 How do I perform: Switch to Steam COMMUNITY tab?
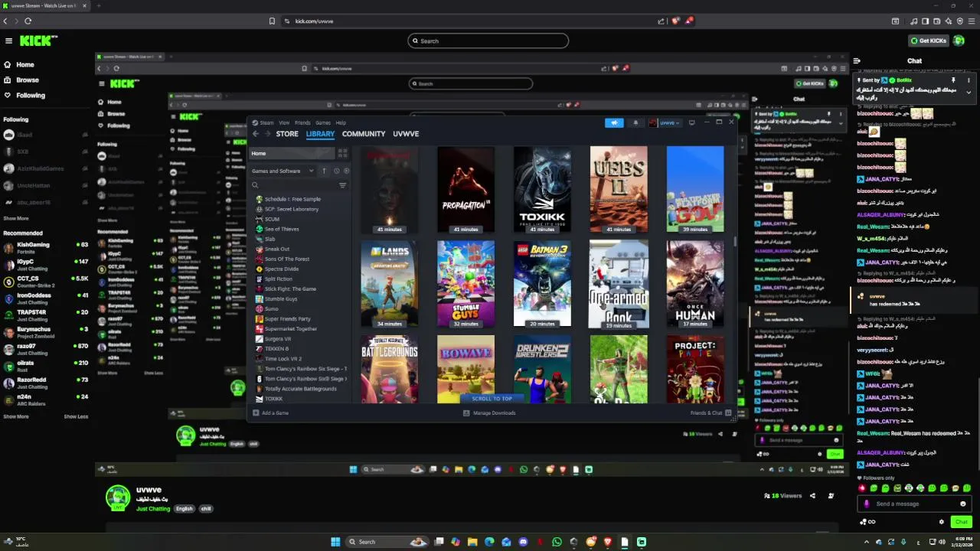click(x=364, y=134)
